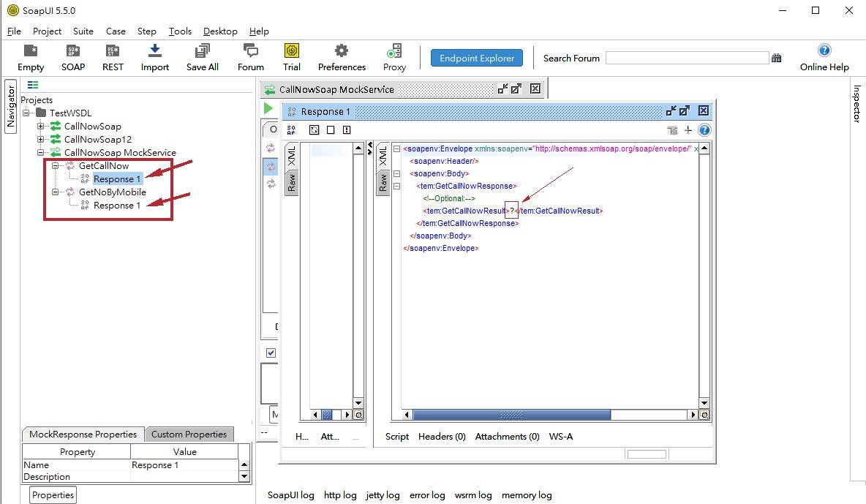Switch to Custom Properties tab
Screen dimensions: 866x504
189,435
